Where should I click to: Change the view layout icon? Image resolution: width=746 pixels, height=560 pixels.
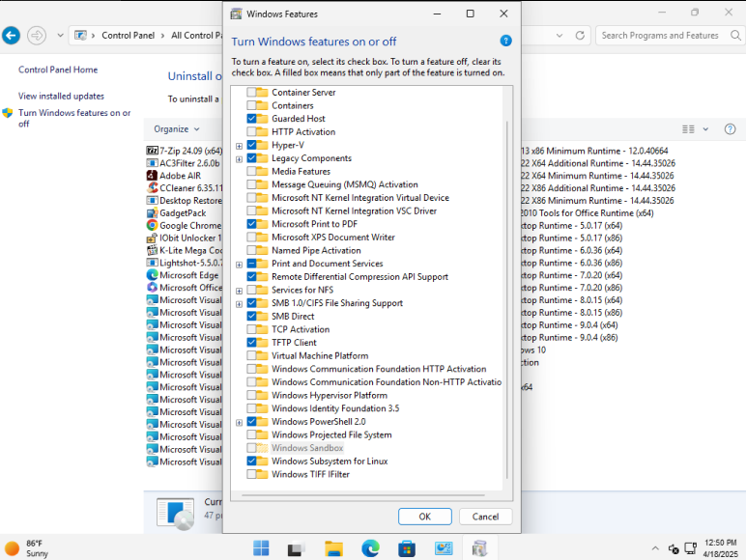688,128
